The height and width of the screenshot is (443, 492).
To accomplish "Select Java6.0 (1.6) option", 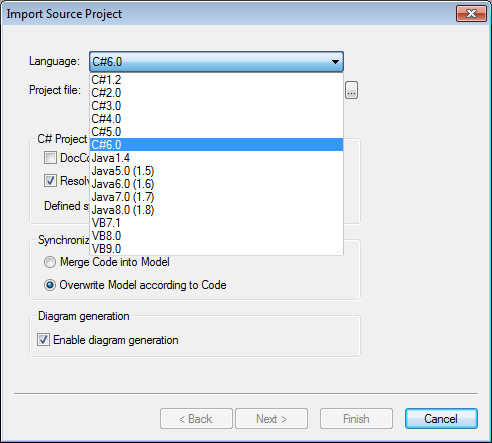I will click(216, 184).
